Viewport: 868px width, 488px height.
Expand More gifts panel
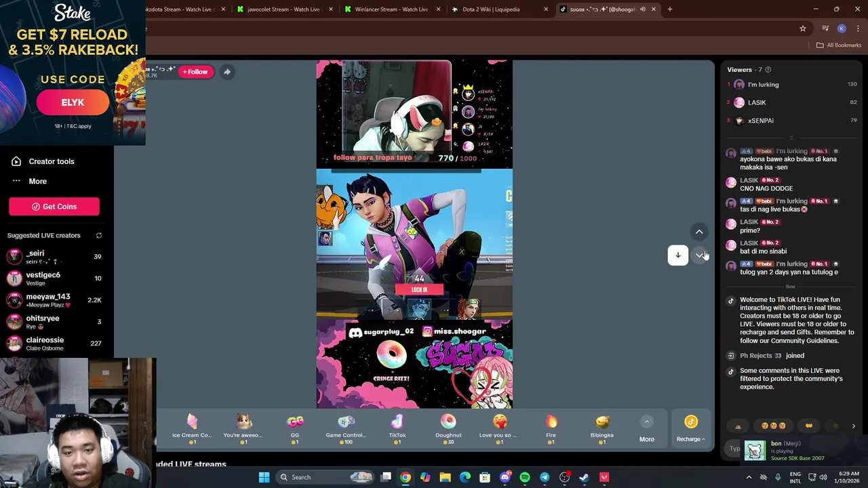pyautogui.click(x=647, y=430)
